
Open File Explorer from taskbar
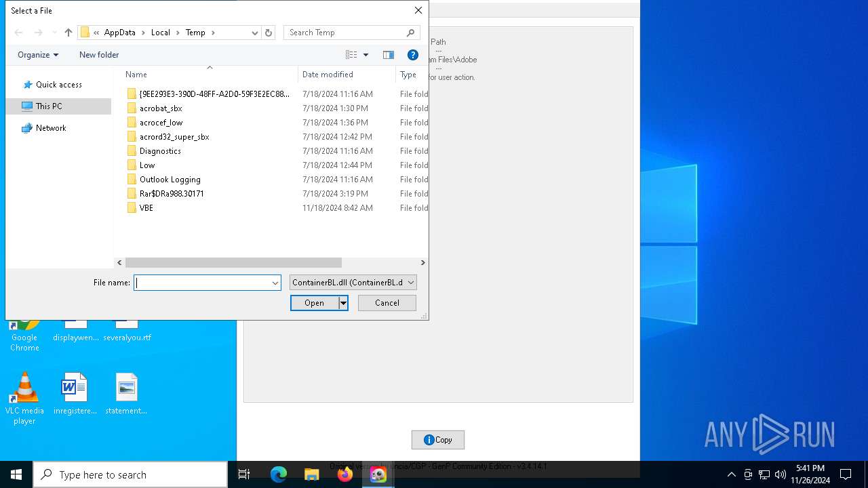pyautogui.click(x=311, y=474)
